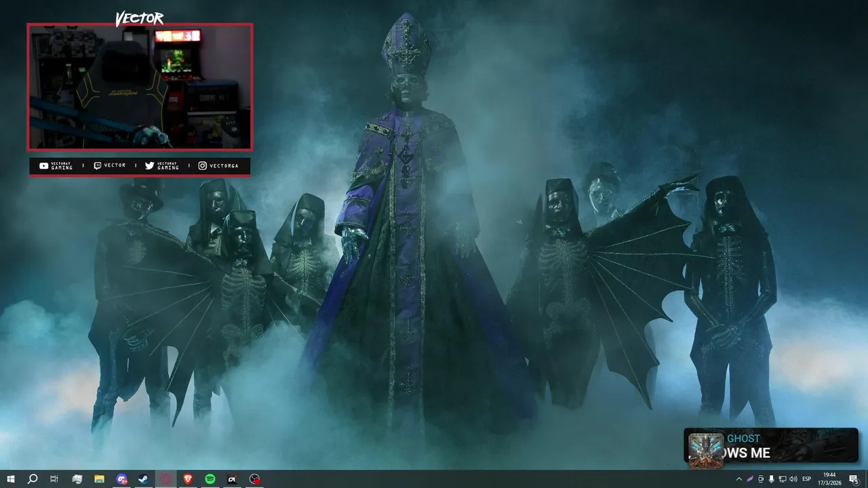Click the Ghost album art thumbnail
This screenshot has width=868, height=488.
click(706, 450)
